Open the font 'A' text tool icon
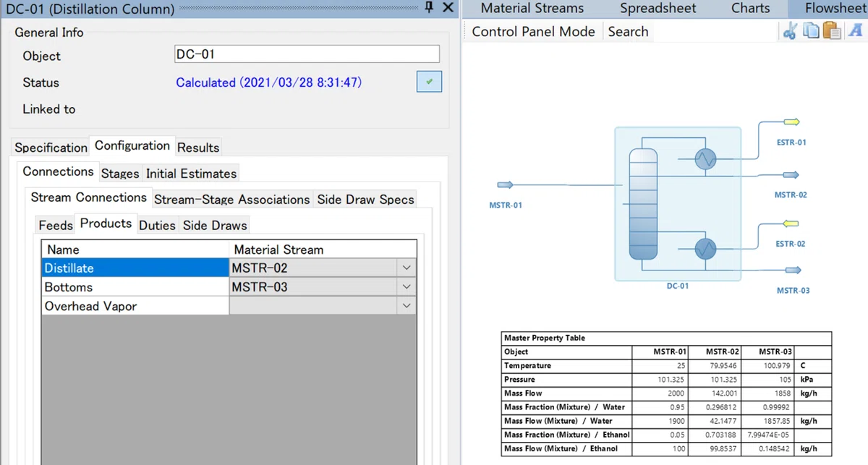 854,31
